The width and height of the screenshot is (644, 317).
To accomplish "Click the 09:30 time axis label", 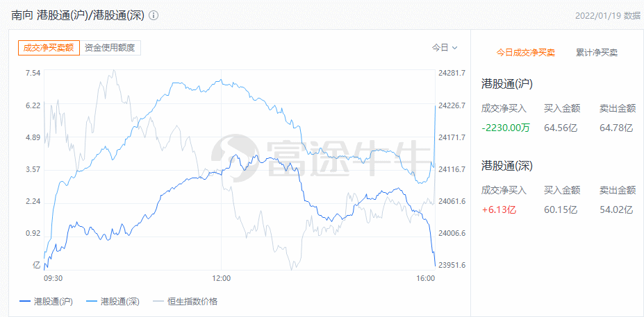I will pyautogui.click(x=53, y=278).
